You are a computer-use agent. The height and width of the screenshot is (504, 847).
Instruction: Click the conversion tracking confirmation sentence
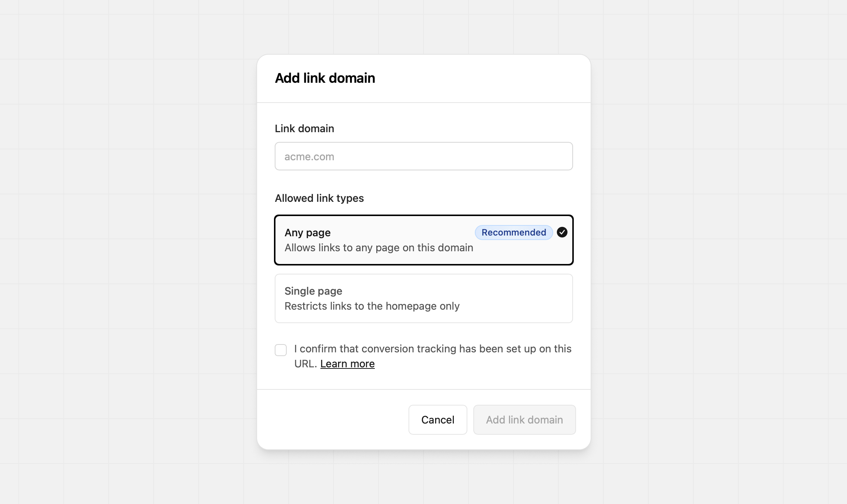click(x=432, y=349)
